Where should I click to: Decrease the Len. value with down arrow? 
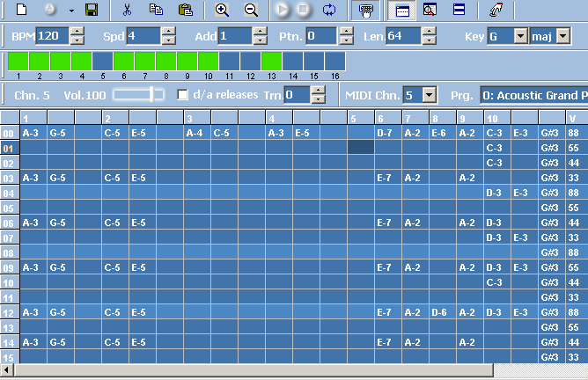click(429, 41)
